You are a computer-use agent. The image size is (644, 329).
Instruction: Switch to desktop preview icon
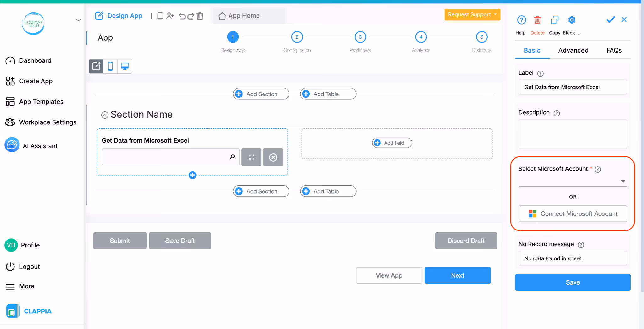[125, 66]
